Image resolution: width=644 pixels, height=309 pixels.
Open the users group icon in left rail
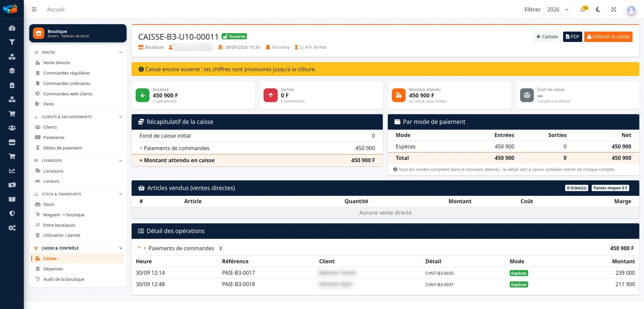(x=12, y=128)
